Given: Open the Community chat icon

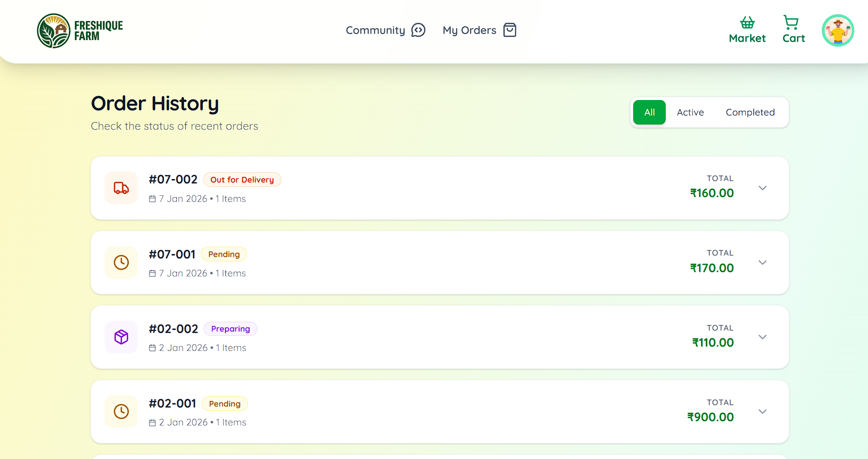Looking at the screenshot, I should [x=418, y=30].
